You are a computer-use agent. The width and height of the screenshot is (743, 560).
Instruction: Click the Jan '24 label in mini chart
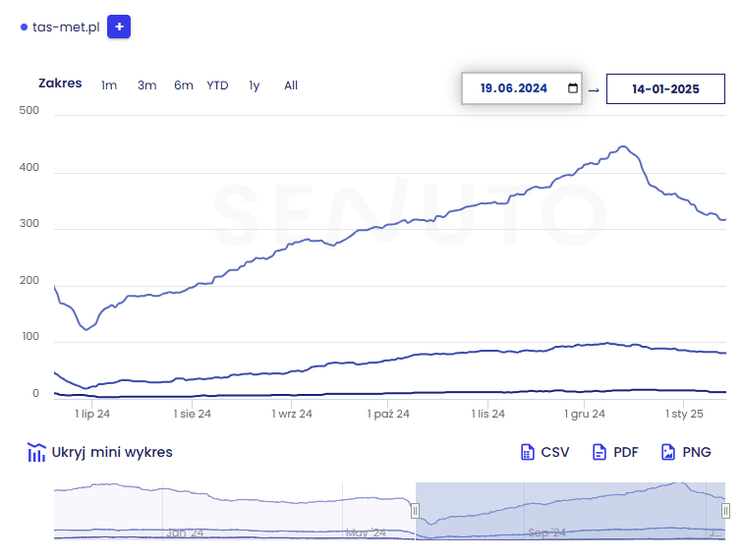185,533
